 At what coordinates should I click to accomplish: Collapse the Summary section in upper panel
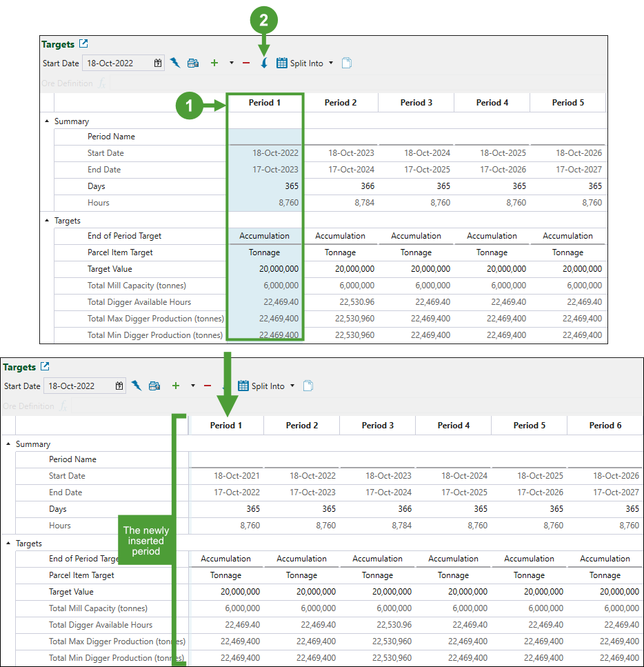47,121
